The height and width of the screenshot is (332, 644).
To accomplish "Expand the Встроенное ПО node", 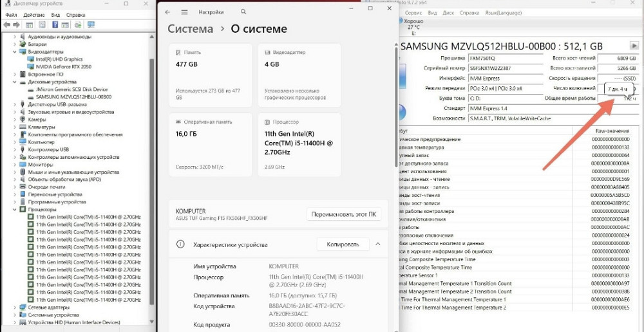I will 15,74.
